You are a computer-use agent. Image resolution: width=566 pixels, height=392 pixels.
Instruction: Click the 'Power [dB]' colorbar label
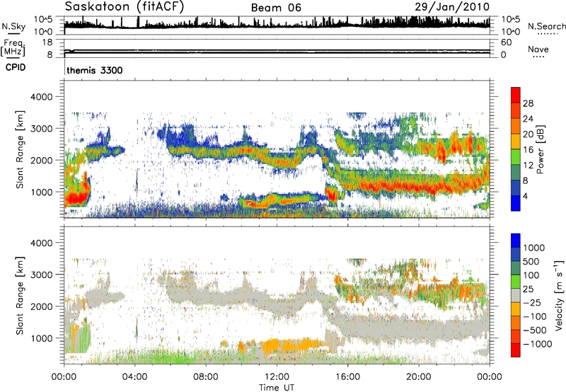click(541, 149)
